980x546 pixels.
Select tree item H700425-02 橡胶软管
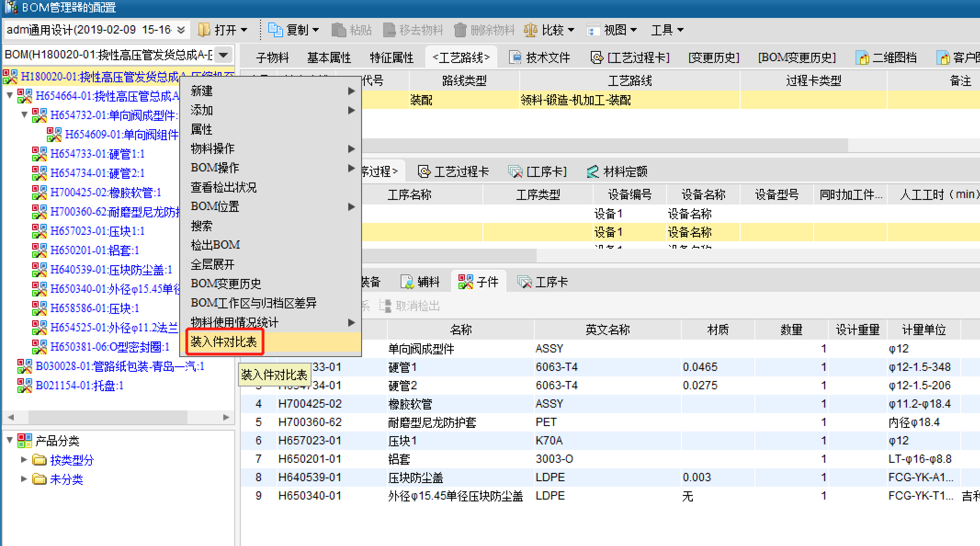[x=105, y=192]
